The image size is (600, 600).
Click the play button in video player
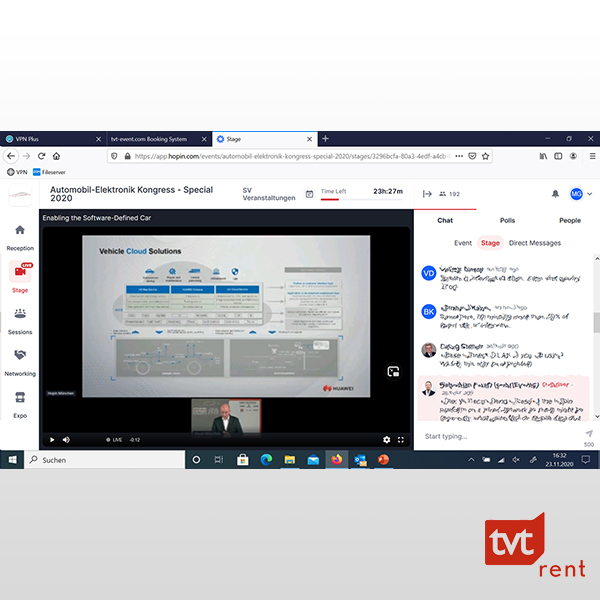tap(52, 440)
